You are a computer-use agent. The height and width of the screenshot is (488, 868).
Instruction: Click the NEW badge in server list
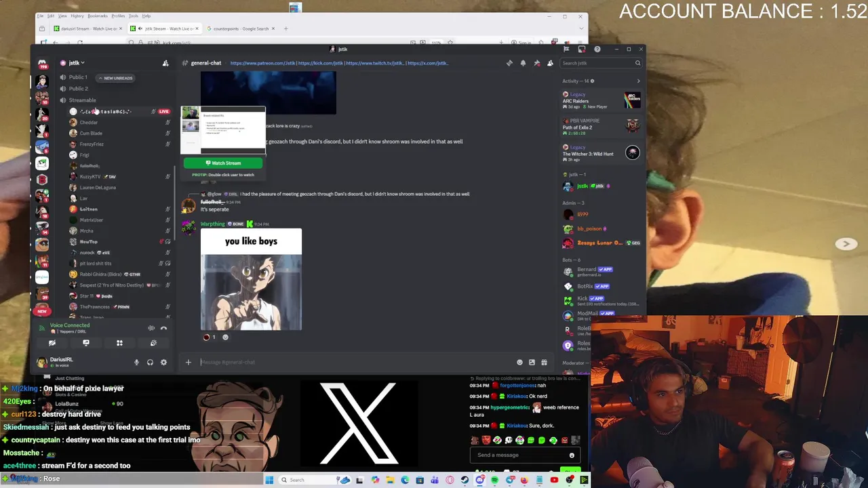click(42, 310)
